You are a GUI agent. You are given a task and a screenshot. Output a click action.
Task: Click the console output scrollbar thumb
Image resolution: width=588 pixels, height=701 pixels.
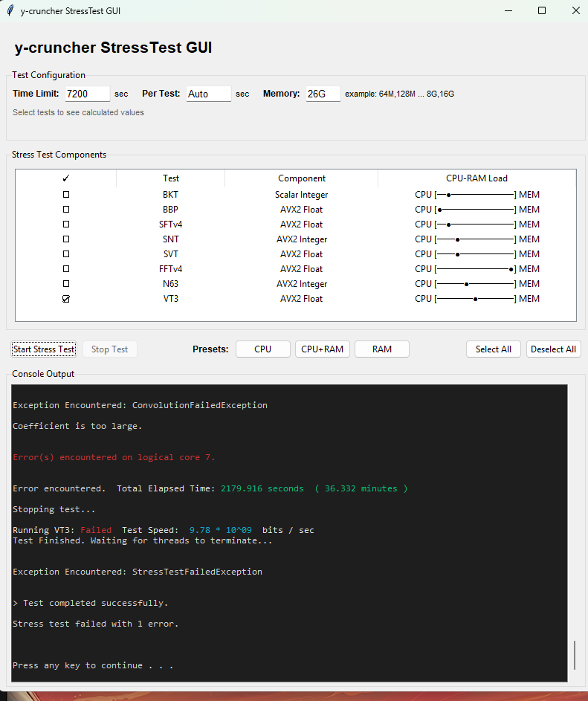(x=575, y=655)
